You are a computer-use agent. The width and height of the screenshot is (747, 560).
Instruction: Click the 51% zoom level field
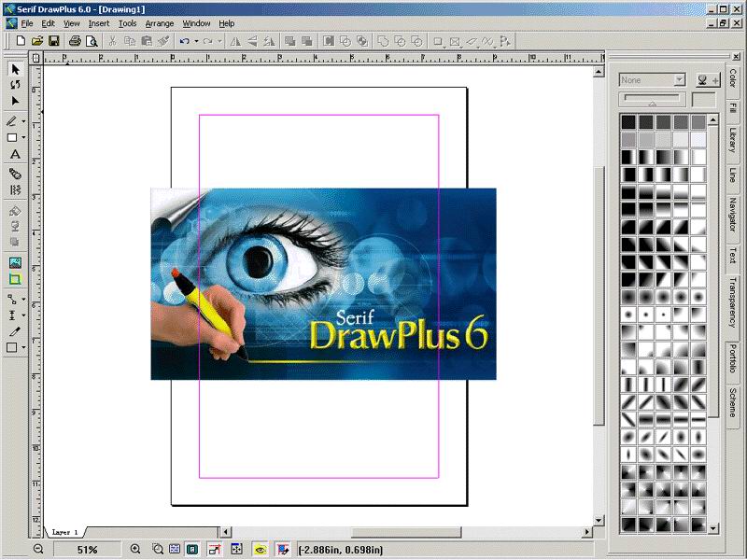pos(87,550)
